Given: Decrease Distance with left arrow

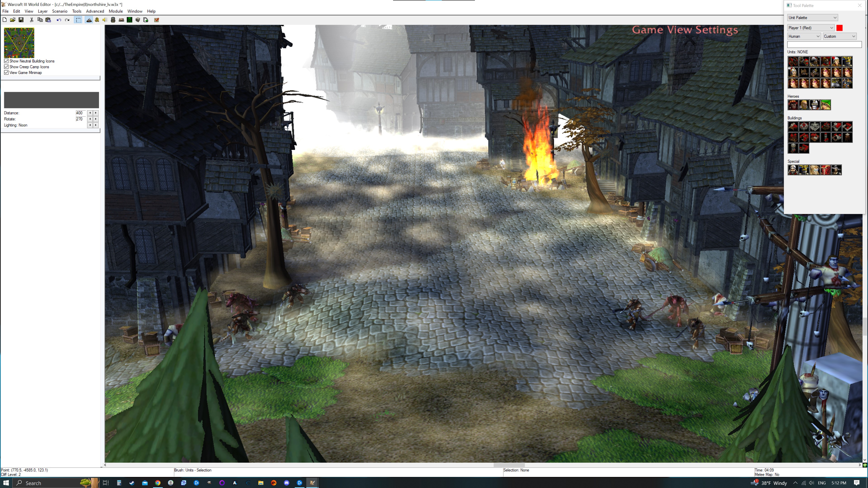Looking at the screenshot, I should [90, 113].
